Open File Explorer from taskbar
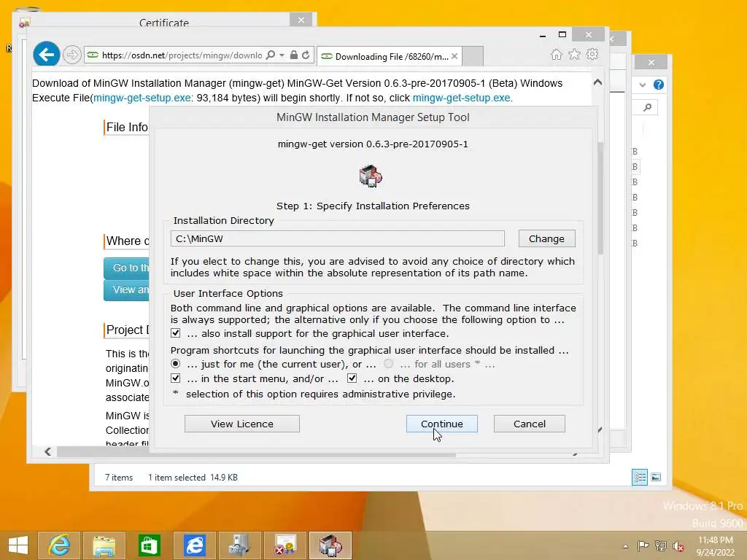 coord(104,545)
